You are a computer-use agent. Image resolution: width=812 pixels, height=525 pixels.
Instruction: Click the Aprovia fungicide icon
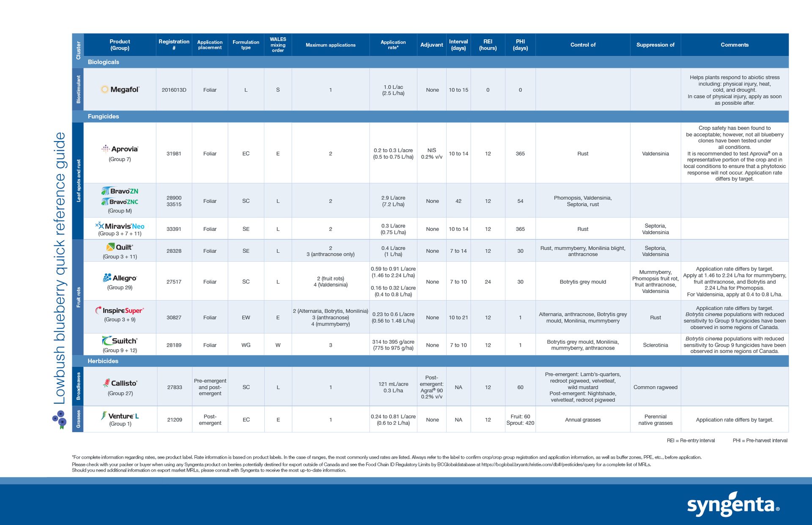(121, 149)
